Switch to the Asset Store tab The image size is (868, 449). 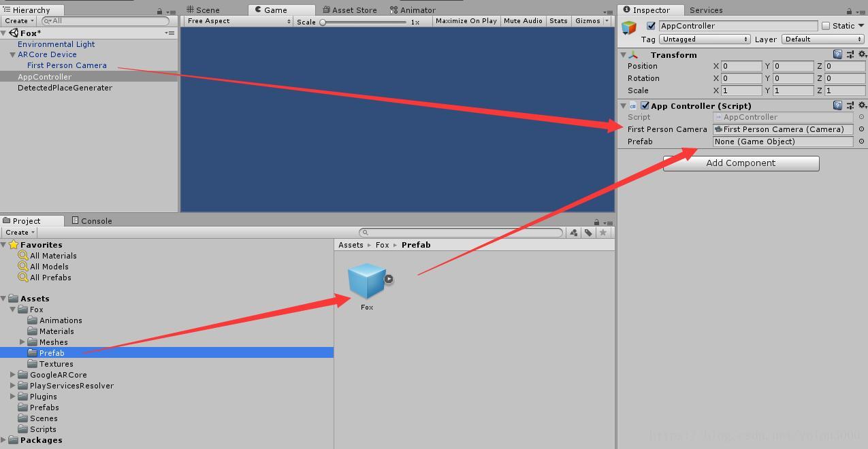(349, 10)
